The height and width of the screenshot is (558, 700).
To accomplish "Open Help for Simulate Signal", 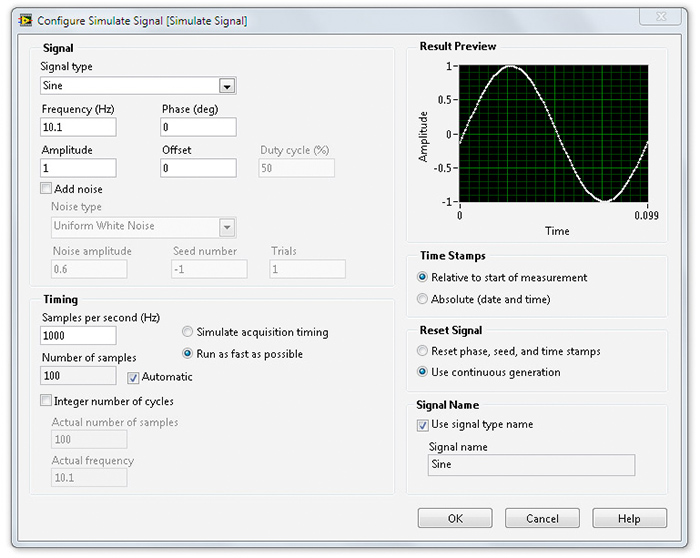I will (629, 518).
